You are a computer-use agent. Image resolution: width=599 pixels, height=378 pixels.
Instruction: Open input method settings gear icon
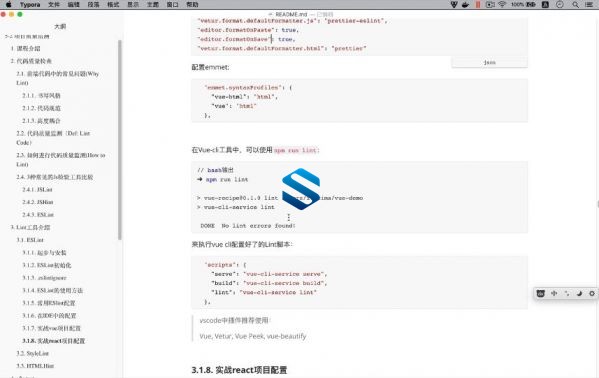(592, 294)
